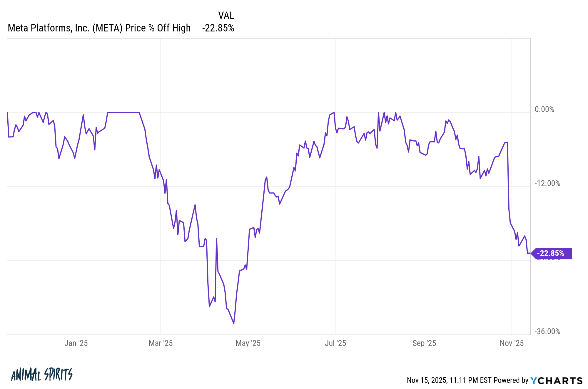Screen dimensions: 588x389
Task: Select the Nov '25 date label
Action: [x=512, y=343]
